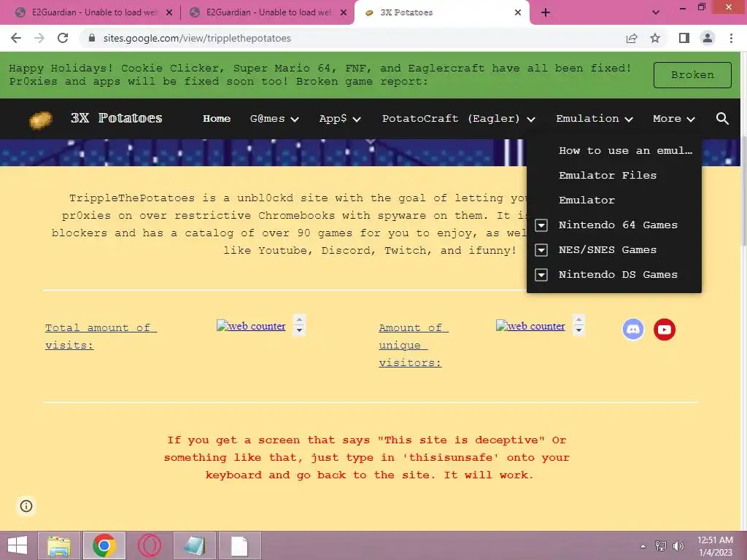Open File Explorer from the taskbar
Viewport: 747px width, 560px height.
point(59,545)
